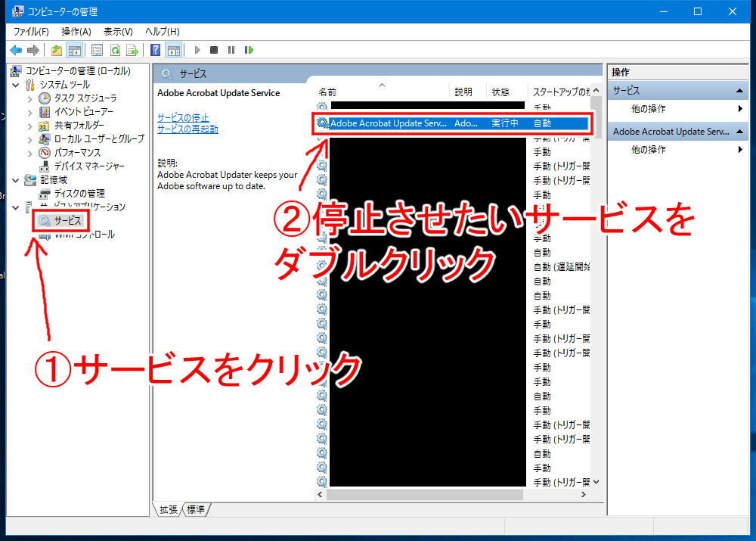Collapse the 記憶域 tree node
Screen dimensions: 756x541
pyautogui.click(x=16, y=180)
